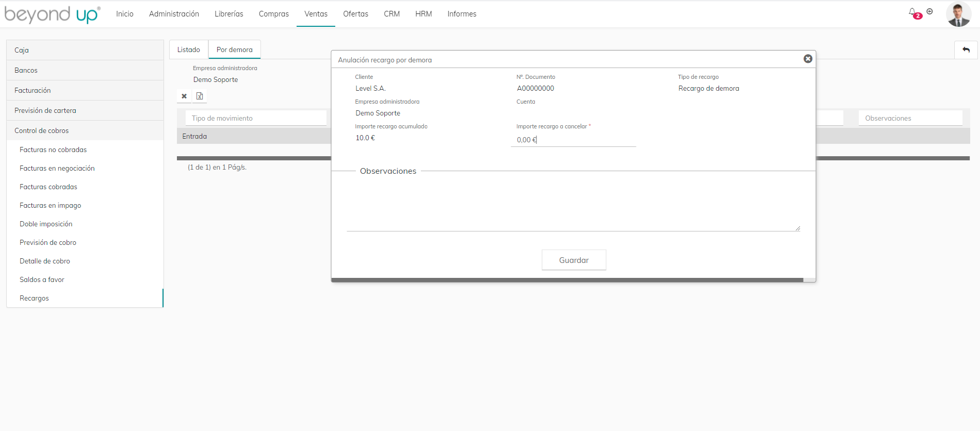Click document number A00000000

pos(535,88)
